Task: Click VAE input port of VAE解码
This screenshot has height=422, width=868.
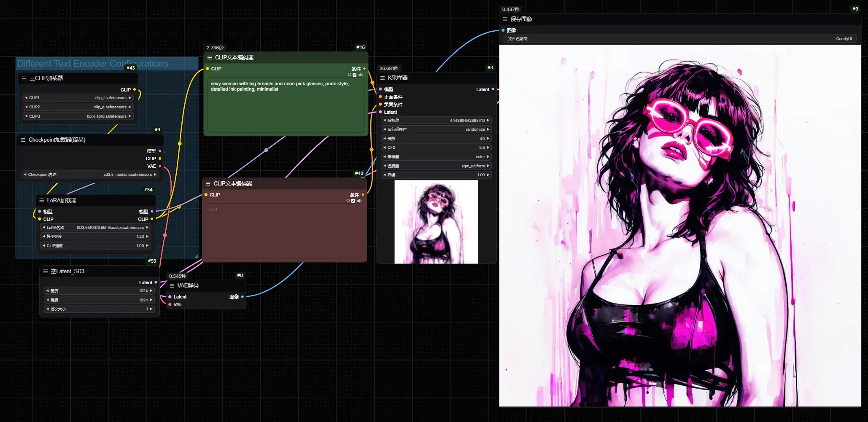Action: [x=170, y=304]
